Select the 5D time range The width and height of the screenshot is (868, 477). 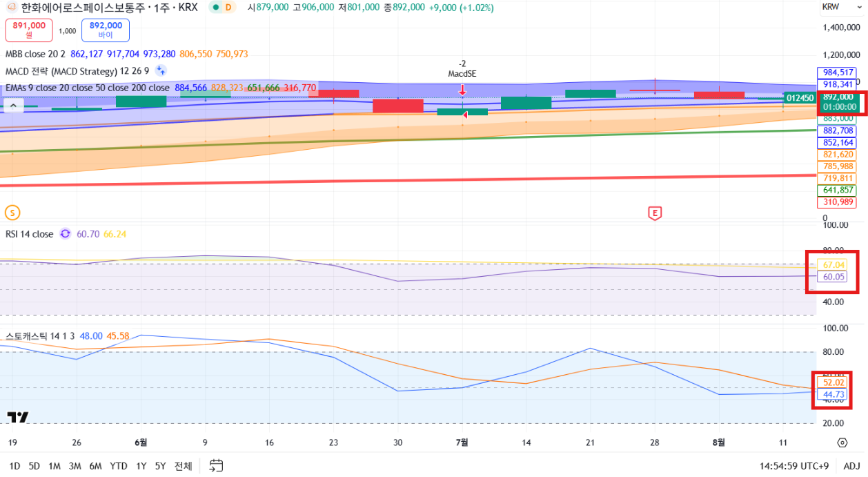point(34,466)
